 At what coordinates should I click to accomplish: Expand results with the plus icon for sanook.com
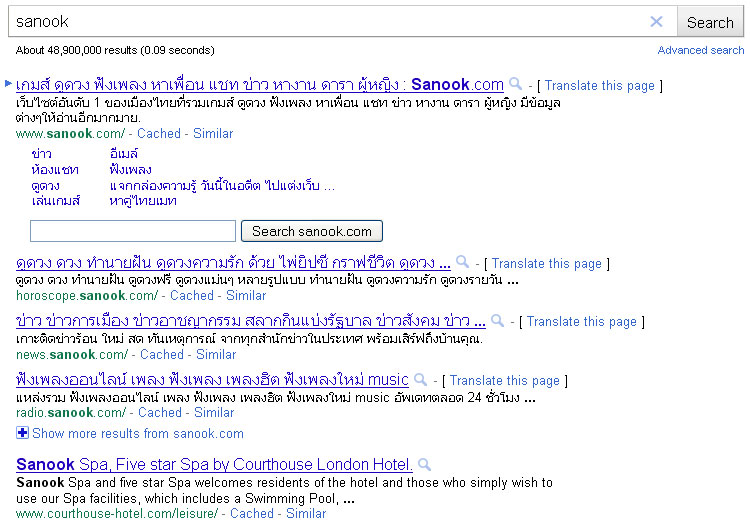[x=22, y=433]
